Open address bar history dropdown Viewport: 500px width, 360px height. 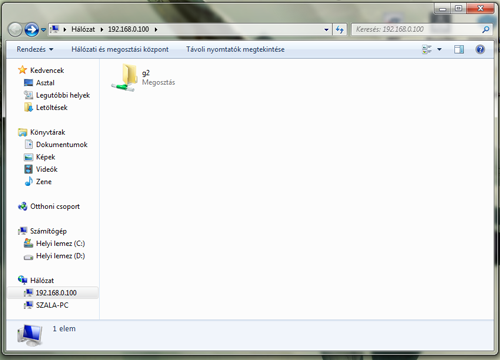coord(326,30)
